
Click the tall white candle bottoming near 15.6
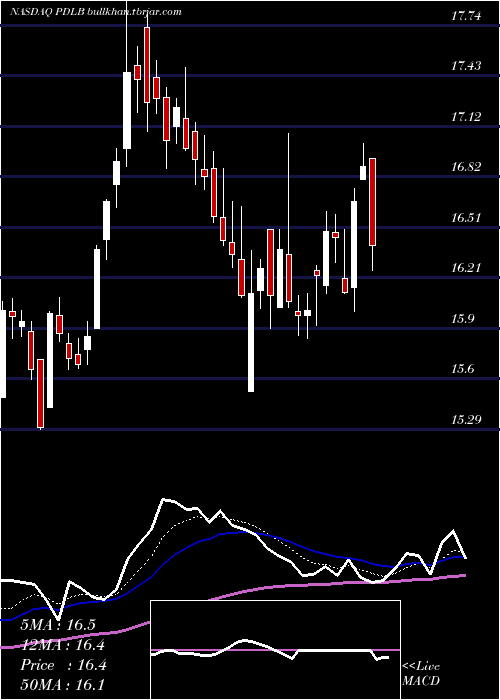251,342
